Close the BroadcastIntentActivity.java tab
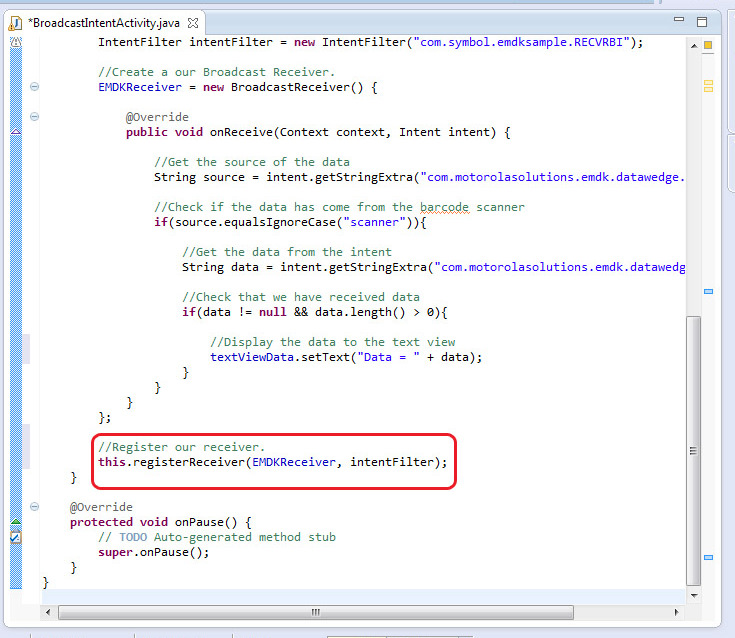The image size is (735, 638). point(193,22)
